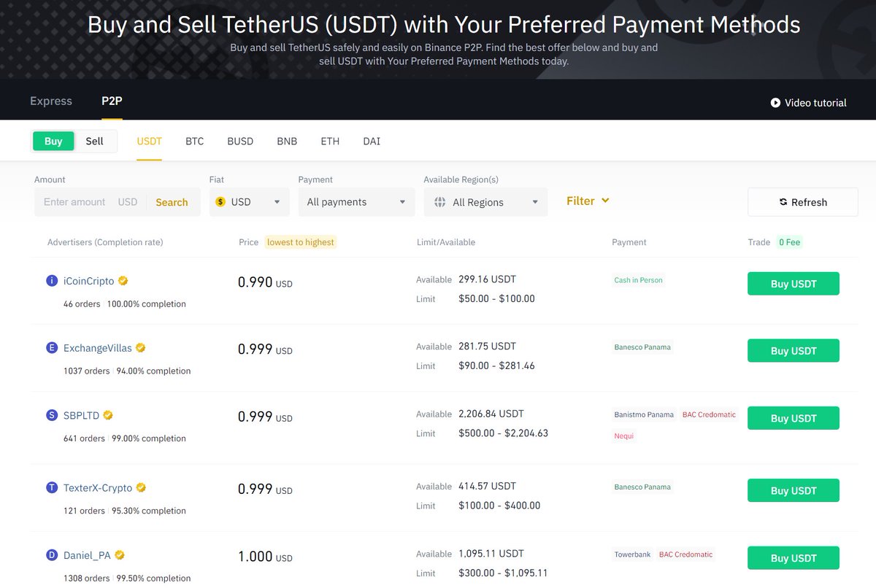
Task: Click Daniel_PA verified badge icon
Action: click(x=120, y=555)
